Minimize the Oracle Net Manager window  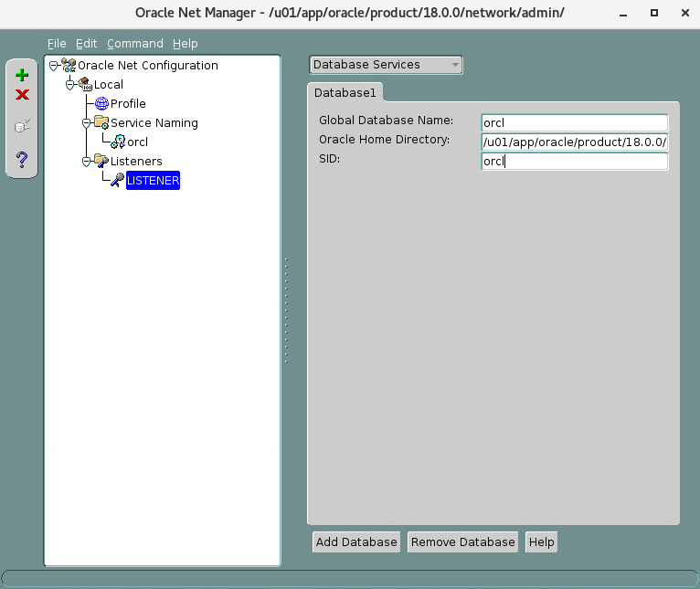click(x=623, y=14)
